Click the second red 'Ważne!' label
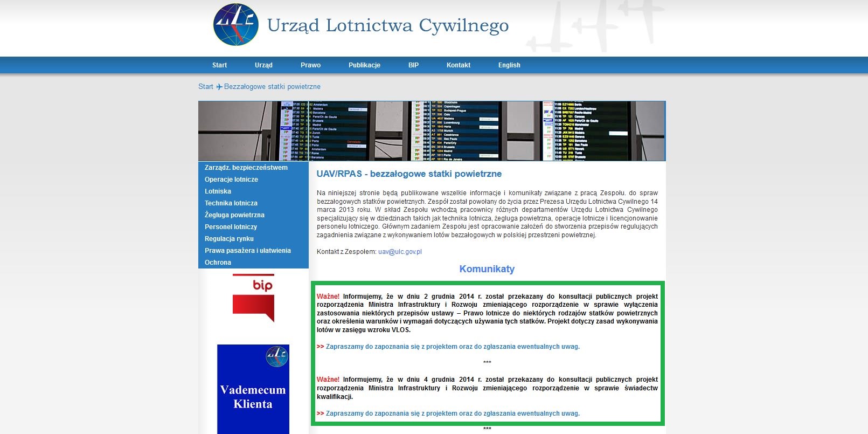This screenshot has width=868, height=434. (x=328, y=380)
